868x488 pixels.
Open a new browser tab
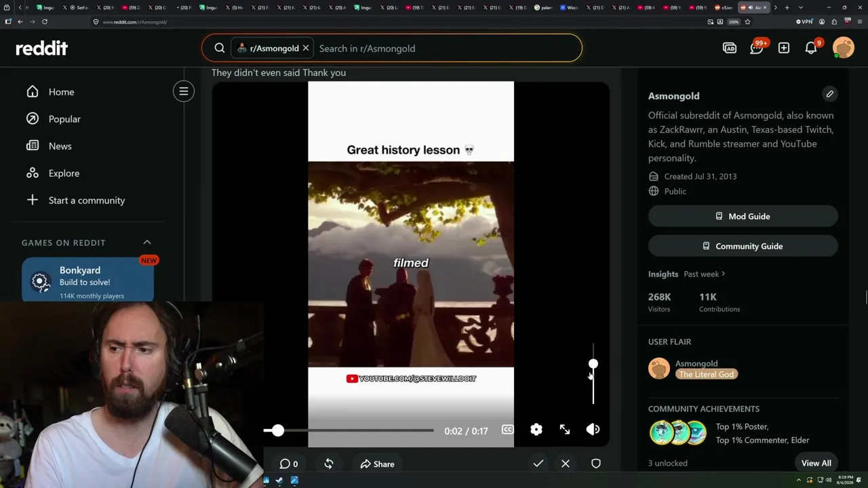[787, 7]
